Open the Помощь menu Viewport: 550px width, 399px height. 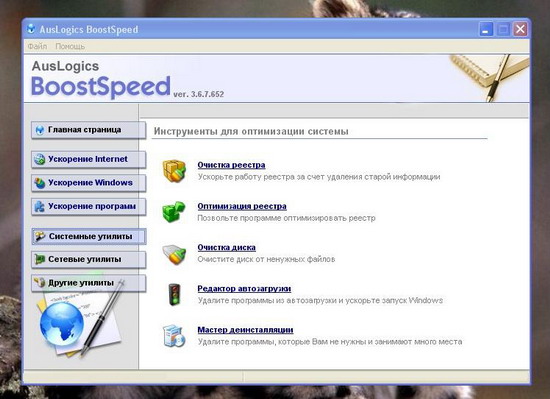tap(70, 46)
